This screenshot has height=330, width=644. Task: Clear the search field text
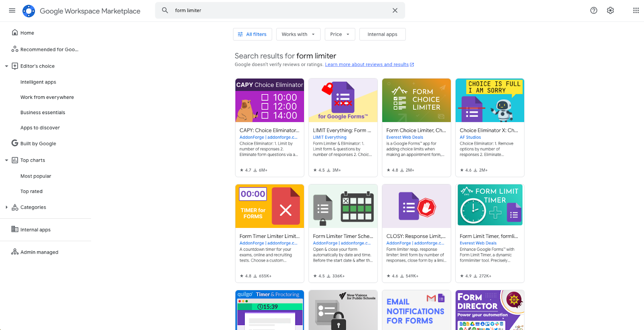(395, 10)
